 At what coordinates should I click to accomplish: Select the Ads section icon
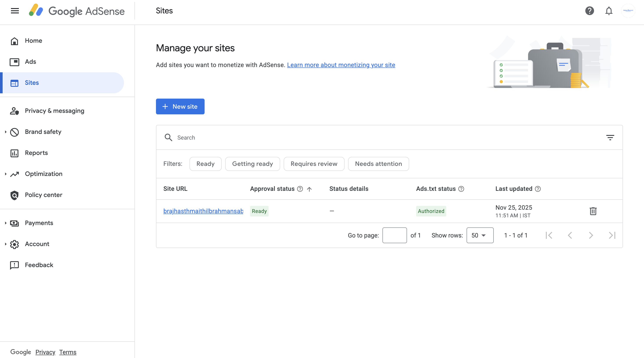14,62
